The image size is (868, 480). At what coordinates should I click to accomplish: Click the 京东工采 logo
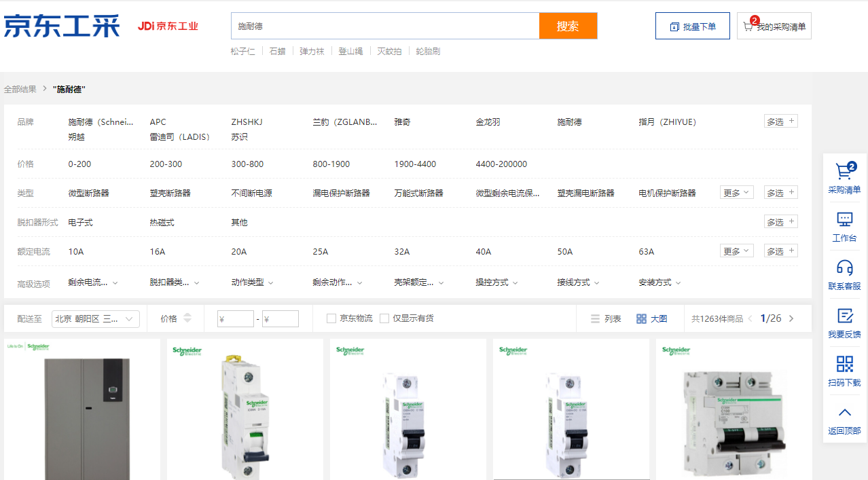pos(62,26)
